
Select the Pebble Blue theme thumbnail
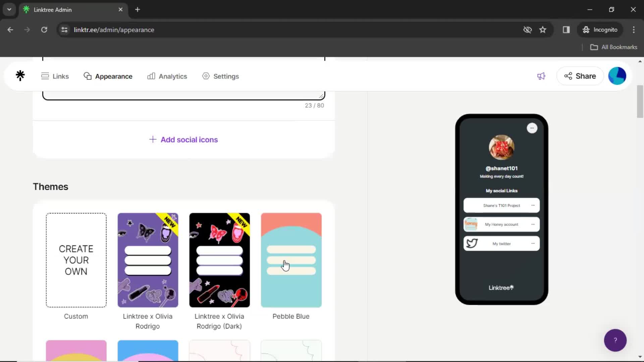point(291,260)
